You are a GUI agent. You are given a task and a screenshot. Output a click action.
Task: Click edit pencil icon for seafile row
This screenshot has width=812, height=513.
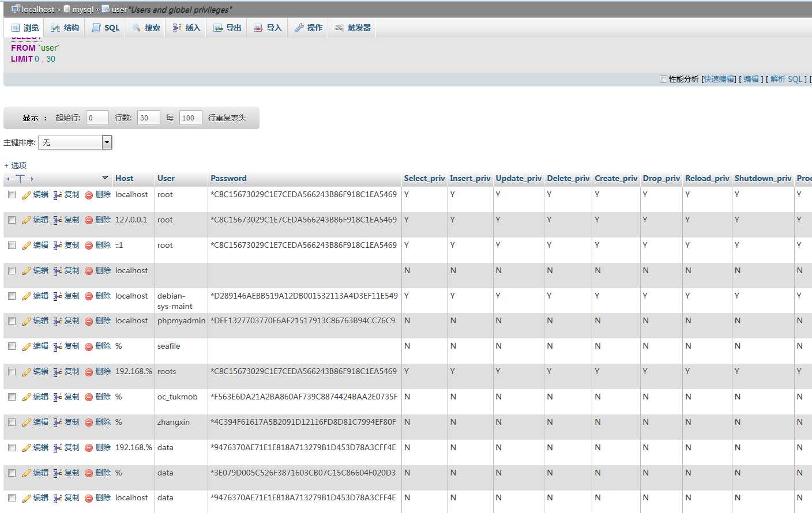(27, 346)
